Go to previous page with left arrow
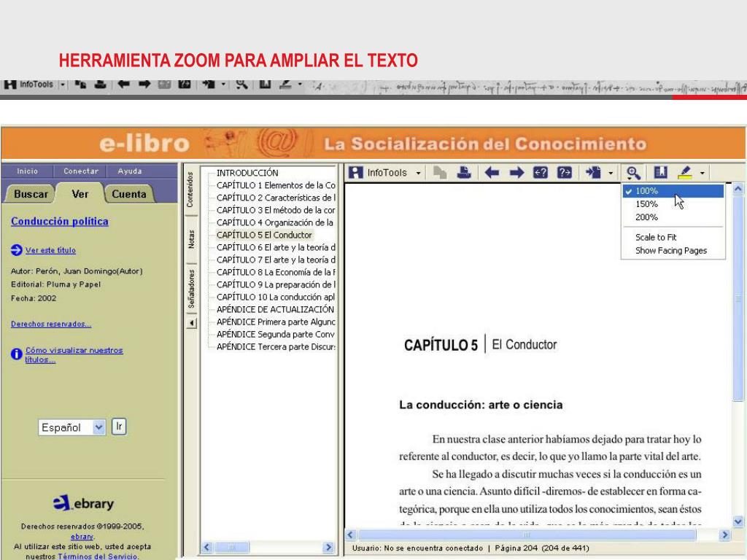 point(492,173)
